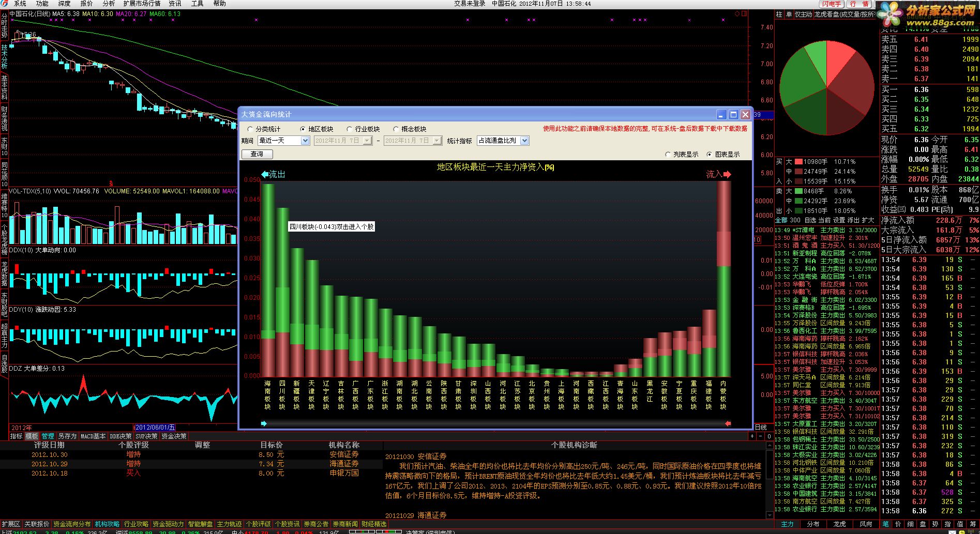
Task: Click the 行情 button at top
Action: tap(860, 4)
